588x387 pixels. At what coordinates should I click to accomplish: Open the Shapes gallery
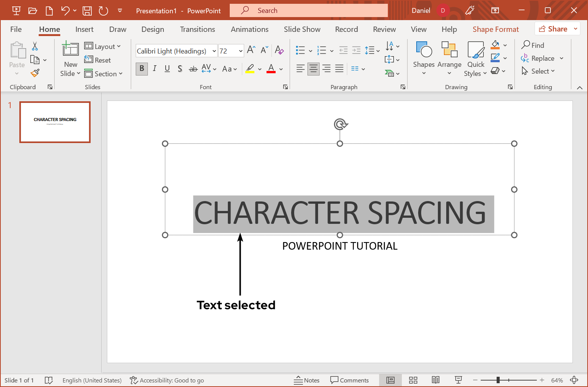point(423,58)
